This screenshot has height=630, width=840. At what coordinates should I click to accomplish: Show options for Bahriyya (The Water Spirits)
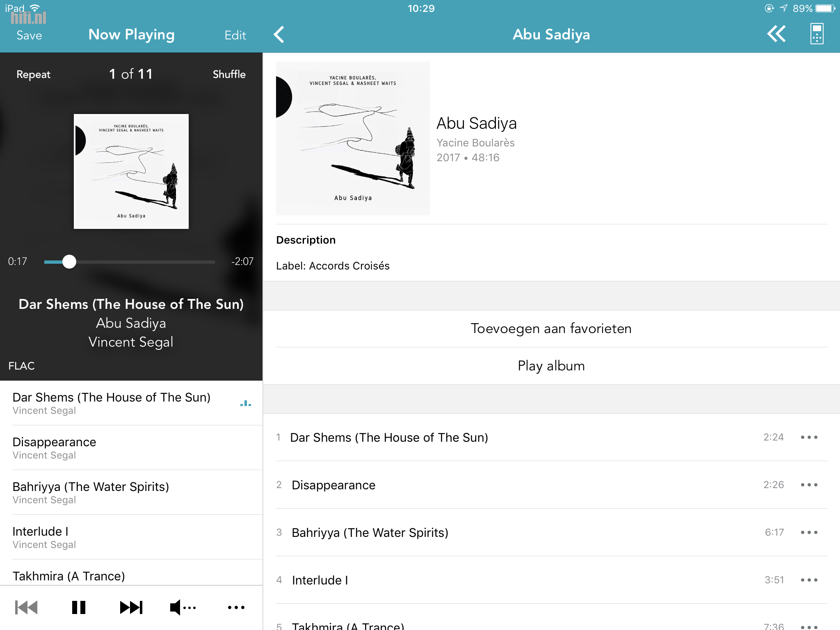[809, 532]
